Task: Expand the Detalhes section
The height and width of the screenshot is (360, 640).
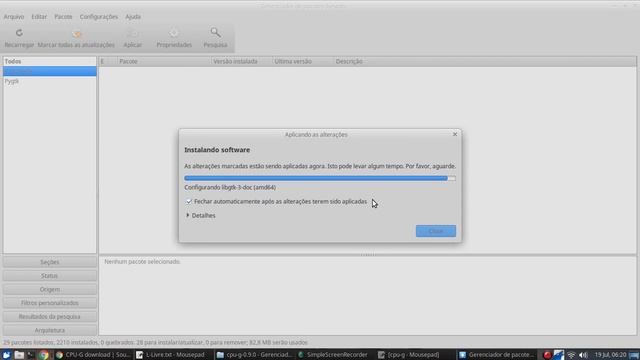Action: tap(201, 216)
